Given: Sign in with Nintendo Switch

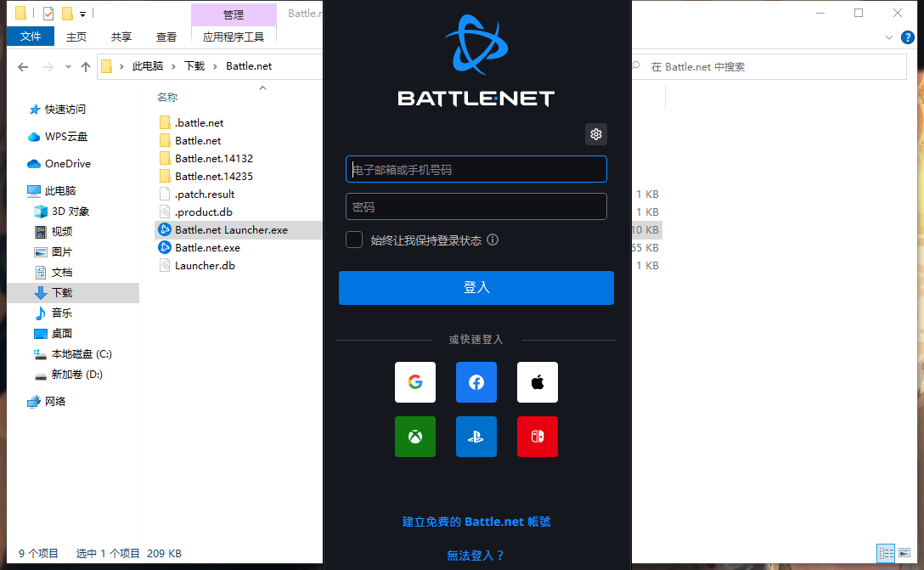Looking at the screenshot, I should coord(538,437).
